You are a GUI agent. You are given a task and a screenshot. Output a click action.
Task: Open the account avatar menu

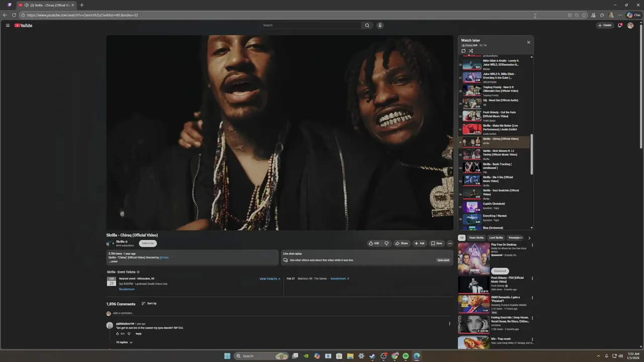(630, 25)
